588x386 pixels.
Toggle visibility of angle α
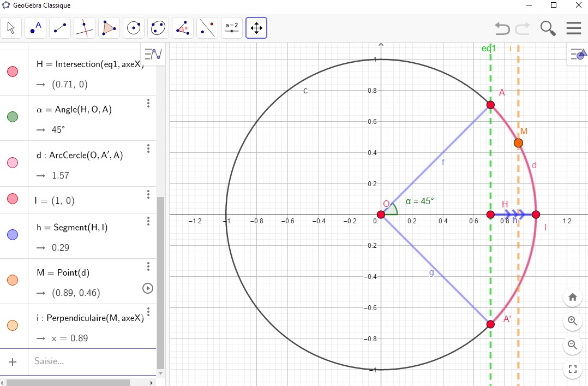pyautogui.click(x=13, y=117)
